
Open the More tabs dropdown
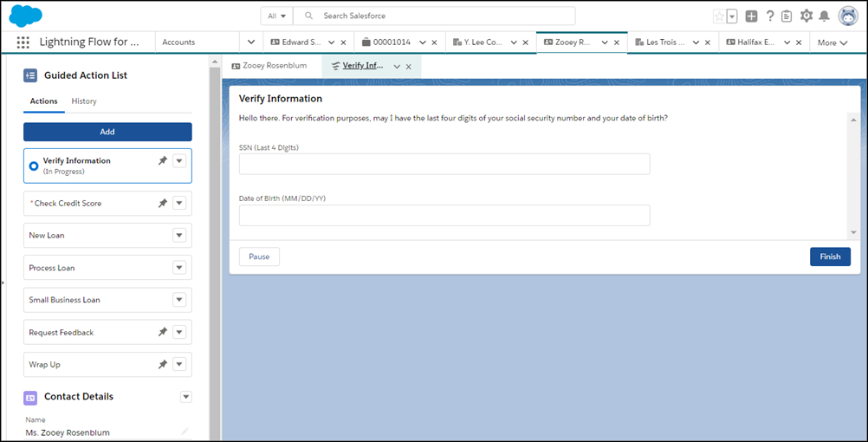[x=832, y=42]
